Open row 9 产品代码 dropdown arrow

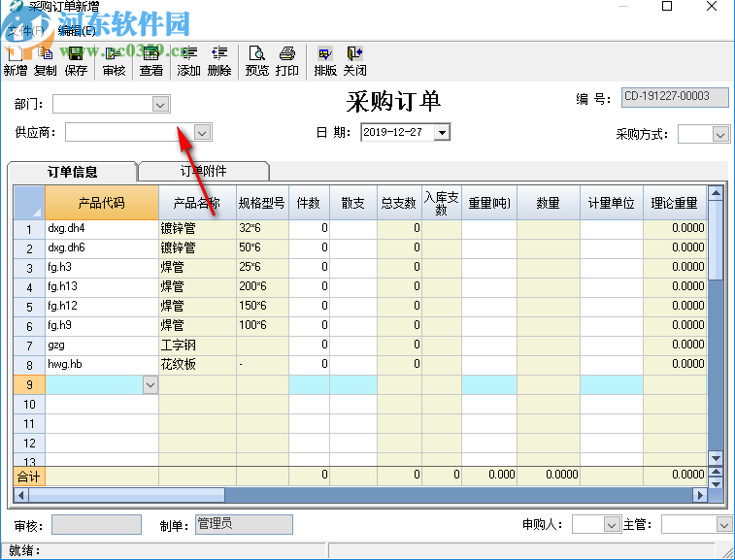click(150, 385)
